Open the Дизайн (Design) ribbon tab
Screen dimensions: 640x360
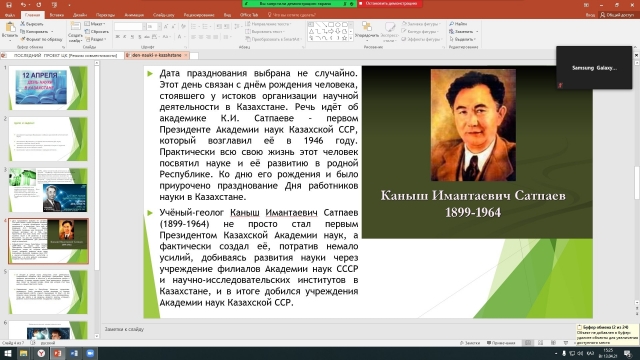click(80, 15)
